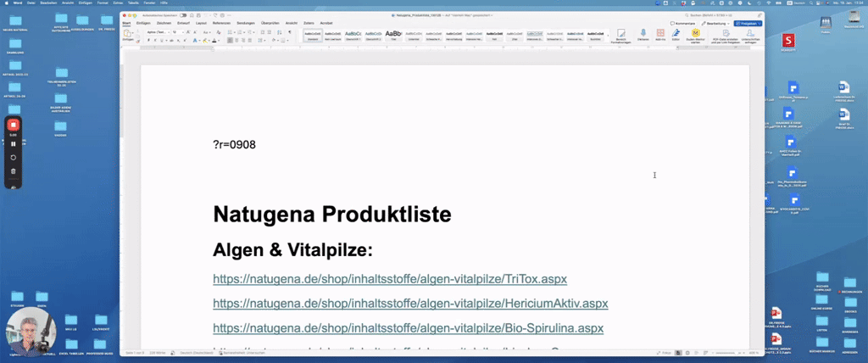Click Freigeben share button
This screenshot has width=868, height=363.
(748, 23)
